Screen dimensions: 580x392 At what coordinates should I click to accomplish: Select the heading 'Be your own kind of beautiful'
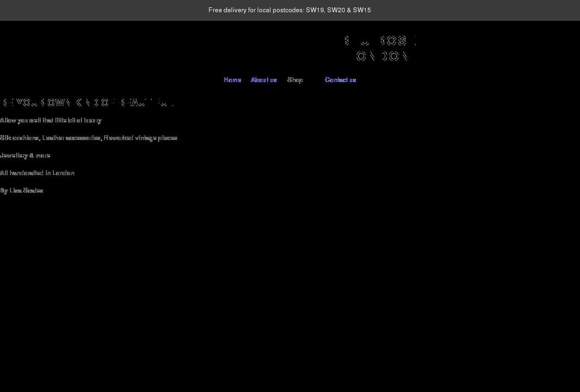click(87, 102)
